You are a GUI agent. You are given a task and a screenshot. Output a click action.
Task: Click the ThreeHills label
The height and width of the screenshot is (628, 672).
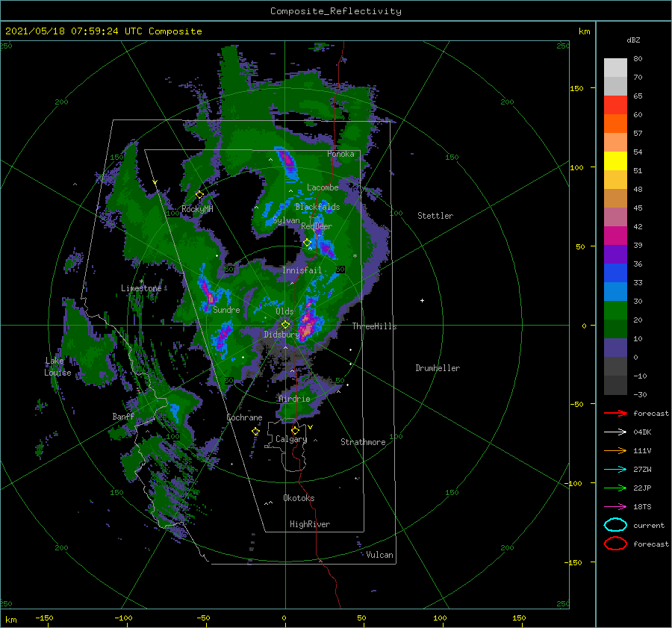[x=374, y=326]
